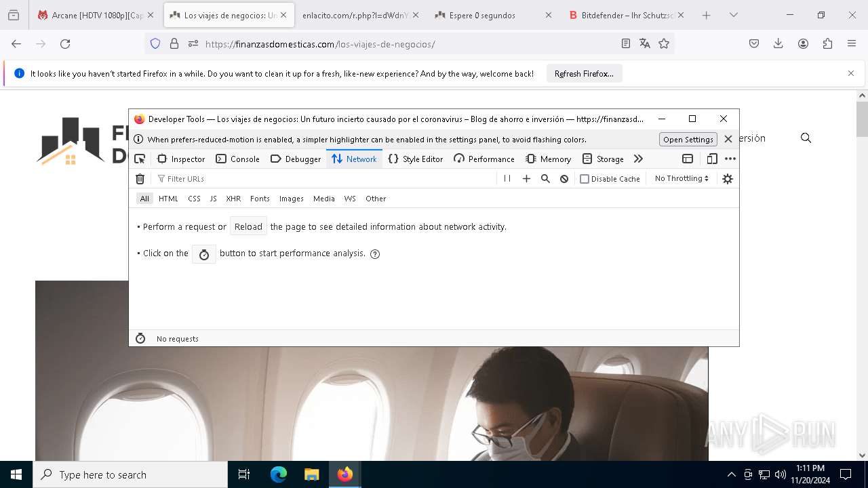The width and height of the screenshot is (868, 488).
Task: Filter requests by HTML
Action: pyautogui.click(x=168, y=199)
